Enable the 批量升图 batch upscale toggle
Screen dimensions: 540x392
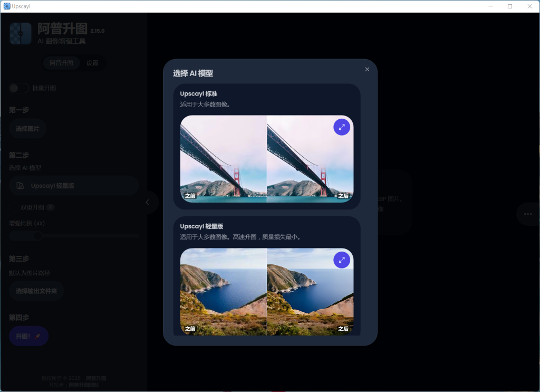pyautogui.click(x=19, y=88)
